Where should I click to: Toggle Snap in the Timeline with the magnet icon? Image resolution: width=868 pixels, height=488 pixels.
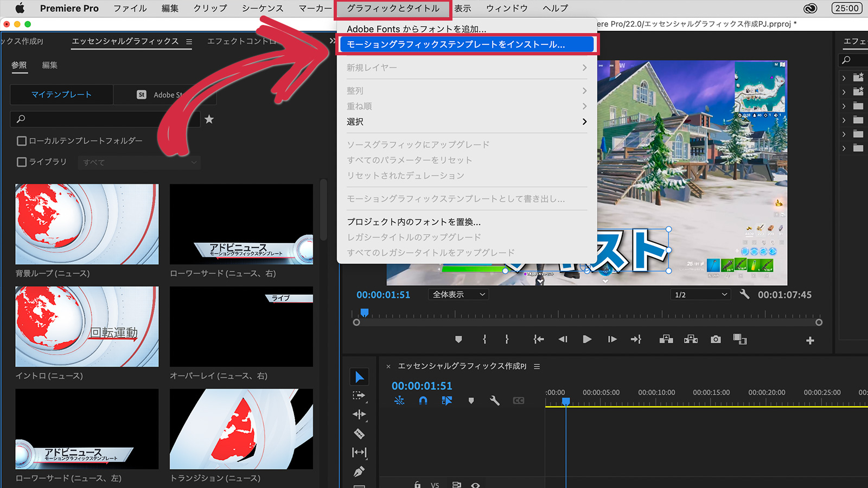[423, 400]
